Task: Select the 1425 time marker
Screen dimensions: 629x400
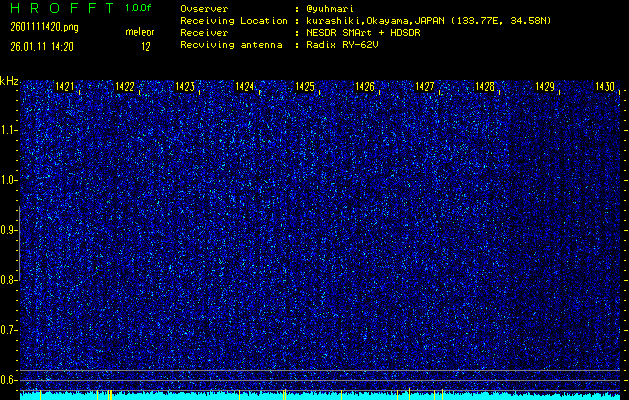Action: click(305, 87)
